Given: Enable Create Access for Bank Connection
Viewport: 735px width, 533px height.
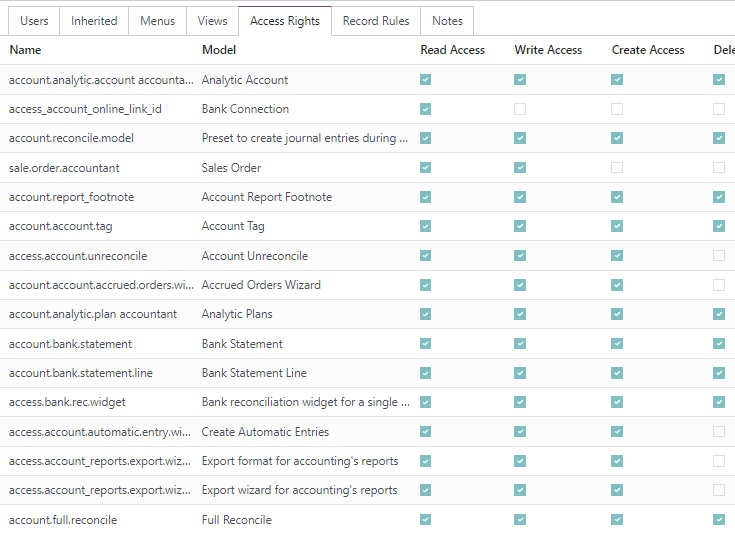Looking at the screenshot, I should pyautogui.click(x=617, y=109).
